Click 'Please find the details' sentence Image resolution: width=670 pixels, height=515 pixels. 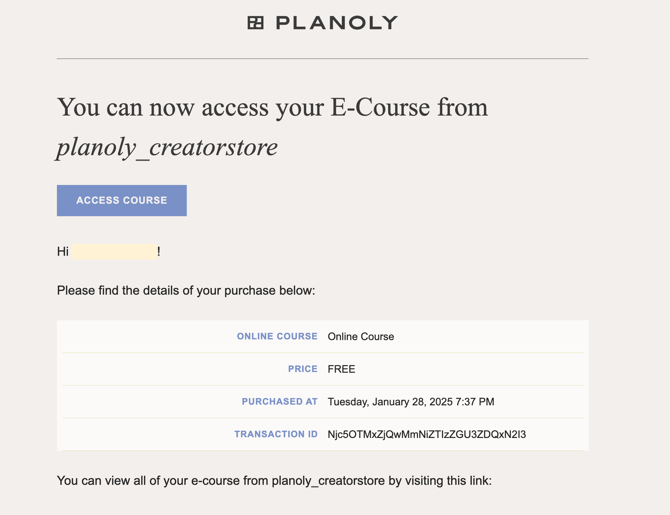tap(186, 291)
